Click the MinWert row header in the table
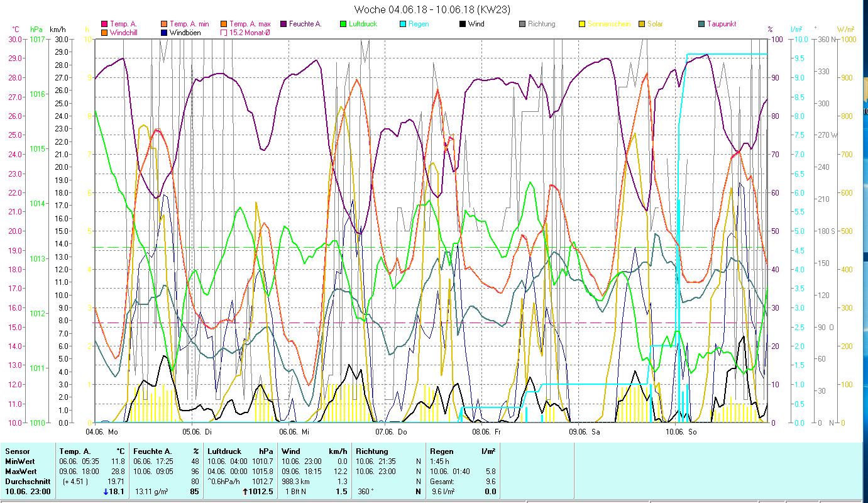Screen dimensions: 868x503 [x=19, y=462]
